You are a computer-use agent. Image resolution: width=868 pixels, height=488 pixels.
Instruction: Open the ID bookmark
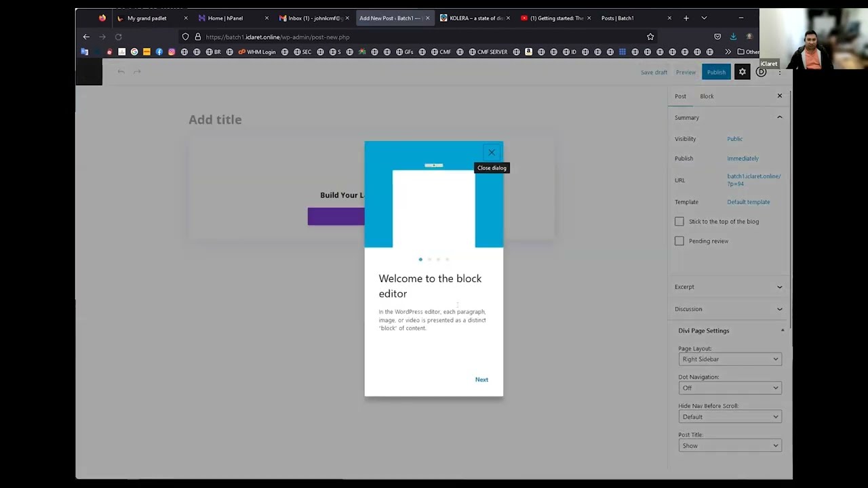click(570, 52)
